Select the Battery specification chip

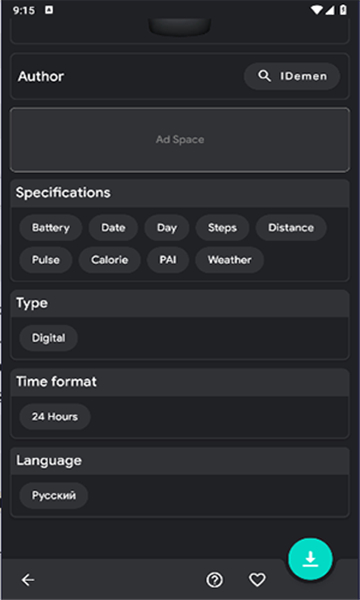pos(51,228)
